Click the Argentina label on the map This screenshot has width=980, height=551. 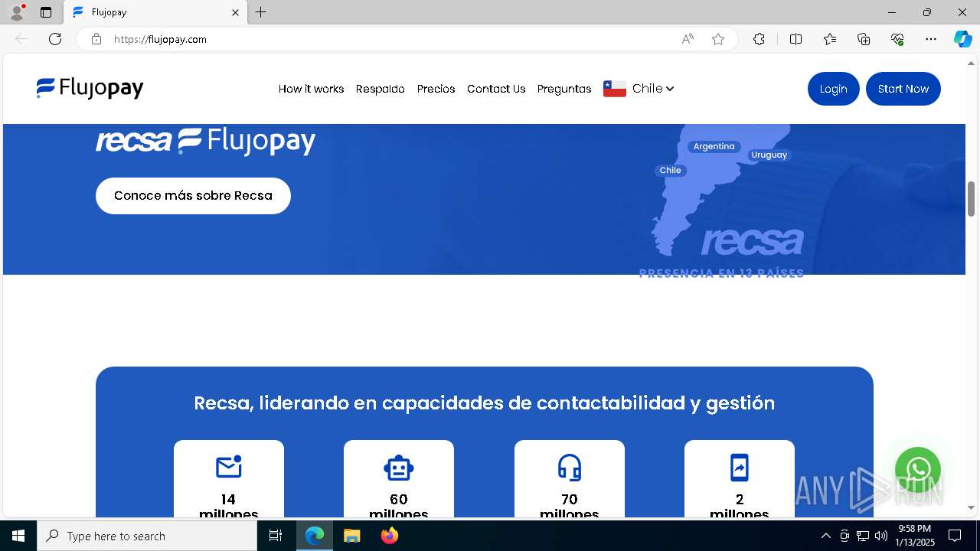tap(714, 146)
